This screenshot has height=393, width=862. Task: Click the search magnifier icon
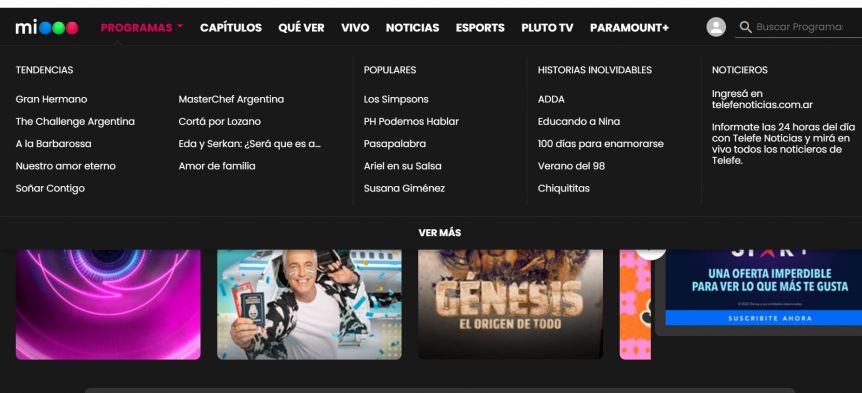point(745,27)
